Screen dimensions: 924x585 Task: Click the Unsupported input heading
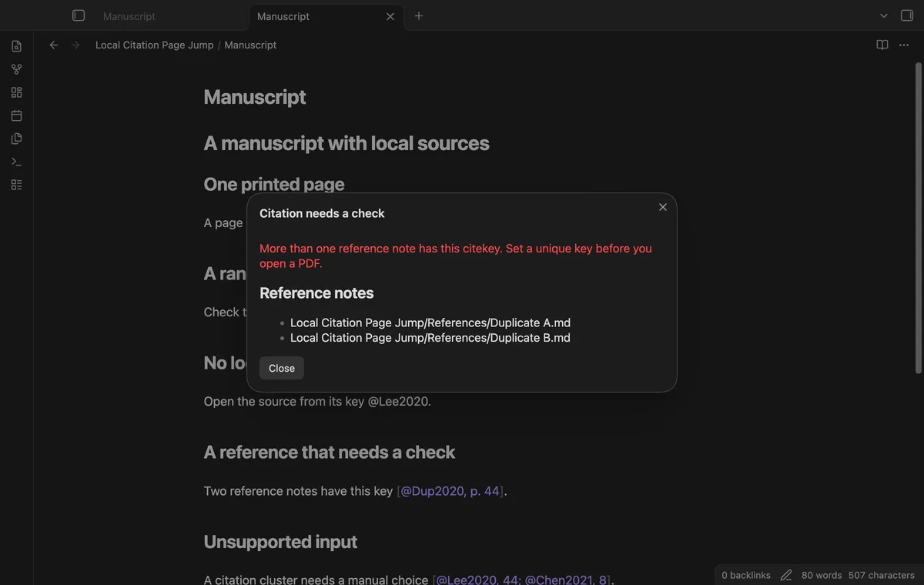pos(280,542)
